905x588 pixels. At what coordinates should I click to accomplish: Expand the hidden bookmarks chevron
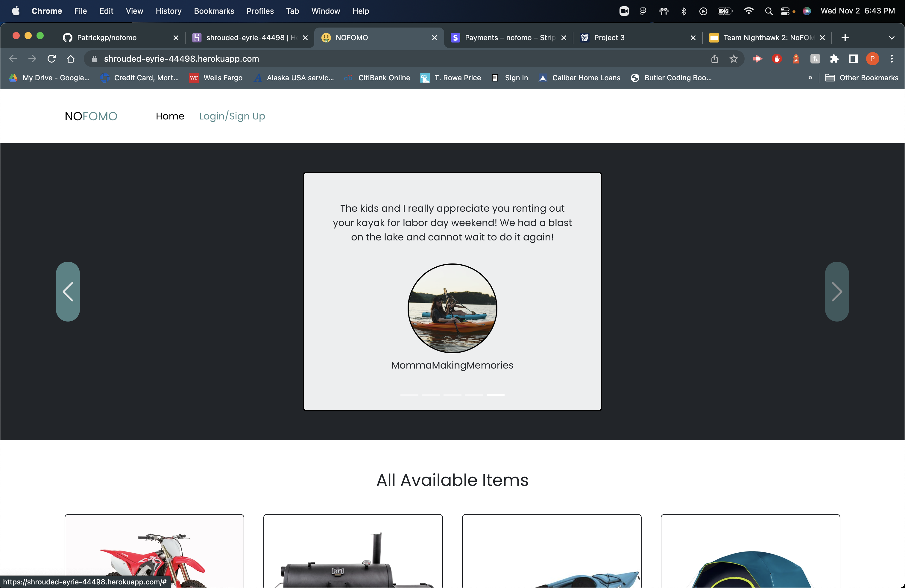point(810,78)
